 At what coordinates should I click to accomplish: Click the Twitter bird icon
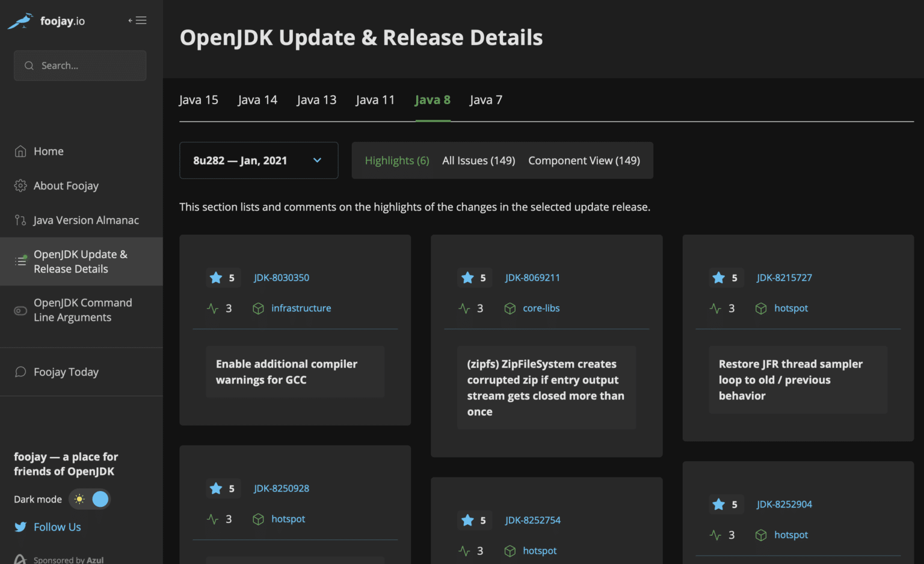[20, 527]
